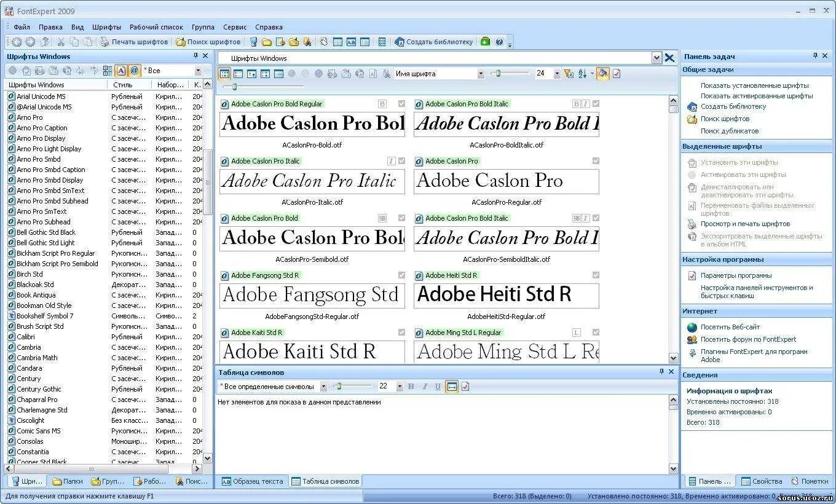Click the grouped tree view icon in left panel

tap(108, 71)
